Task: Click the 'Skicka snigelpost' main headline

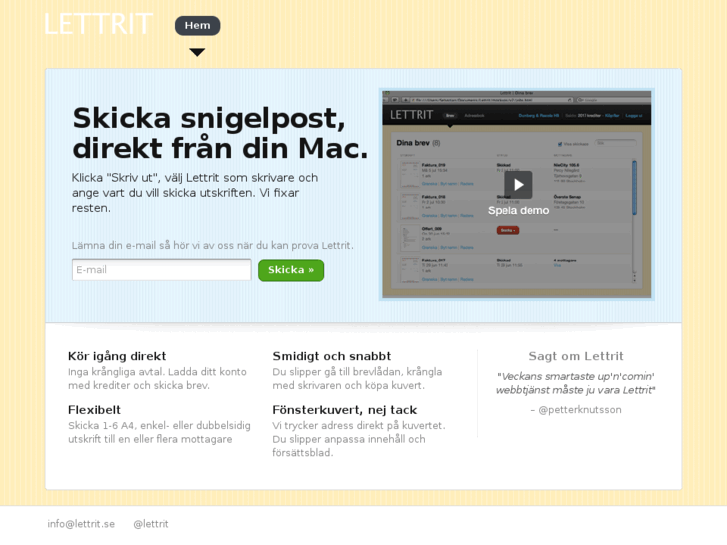Action: 220,133
